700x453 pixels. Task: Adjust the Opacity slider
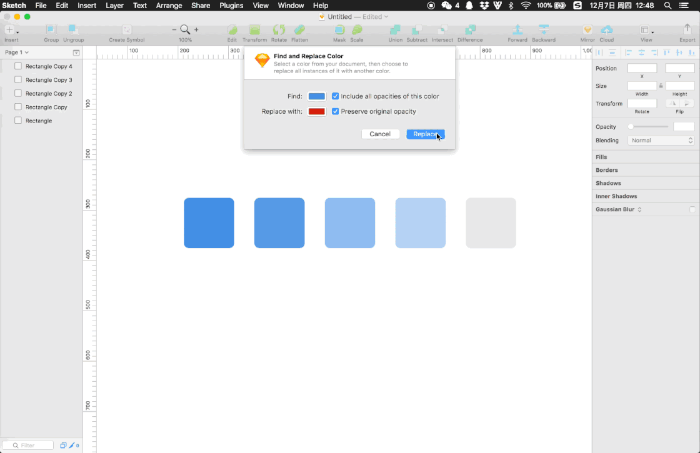[x=649, y=127]
